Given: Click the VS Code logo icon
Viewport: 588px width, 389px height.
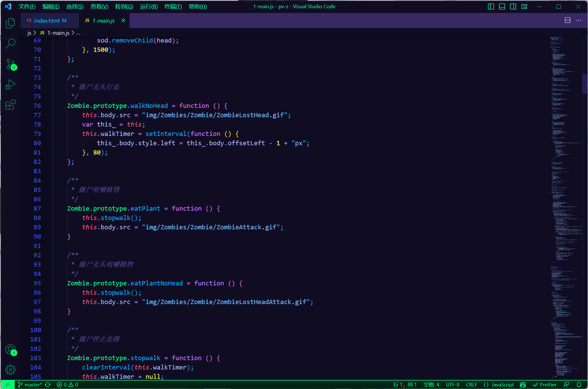Looking at the screenshot, I should click(x=8, y=7).
